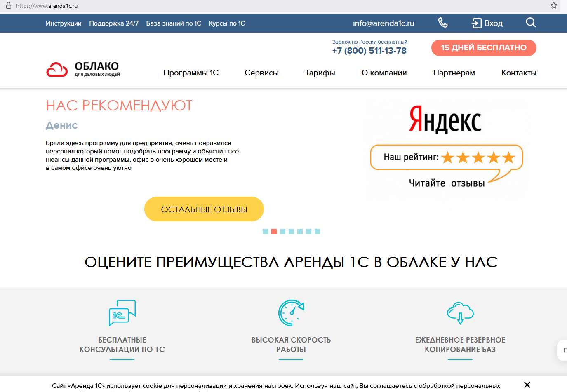Open remaining reviews via ОСТАЛЬНЫЕ ОТЗЫВЫ
Viewport: 567px width, 392px height.
[204, 209]
